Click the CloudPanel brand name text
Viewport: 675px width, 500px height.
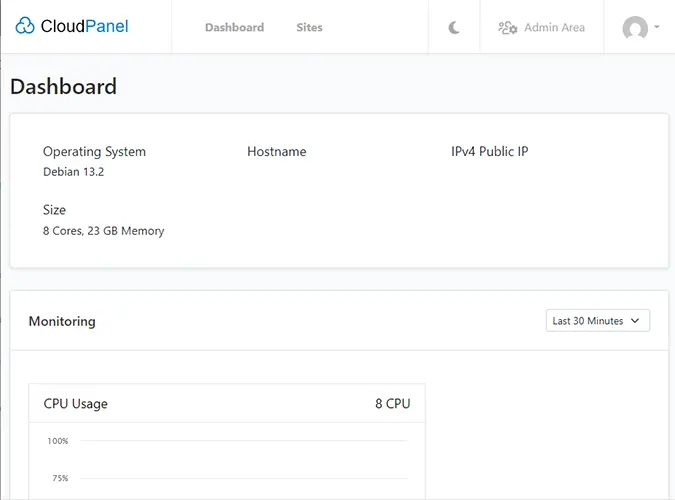point(84,26)
